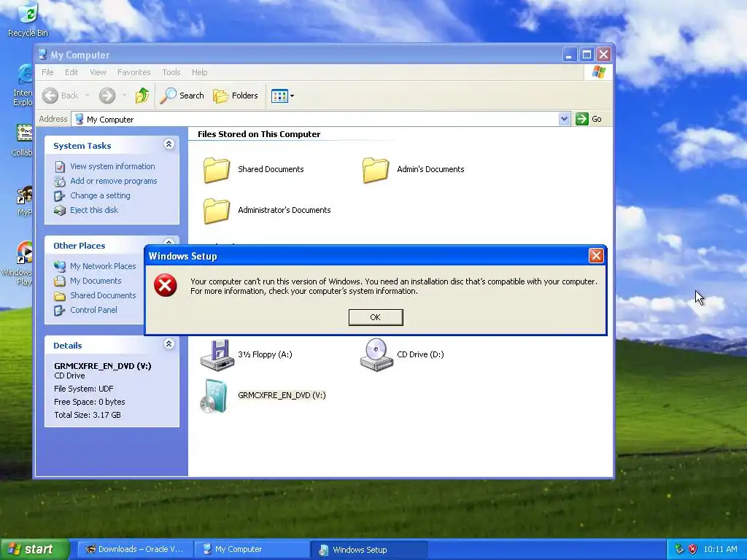Screen dimensions: 747x560
Task: Open the Edit menu
Action: tap(71, 72)
